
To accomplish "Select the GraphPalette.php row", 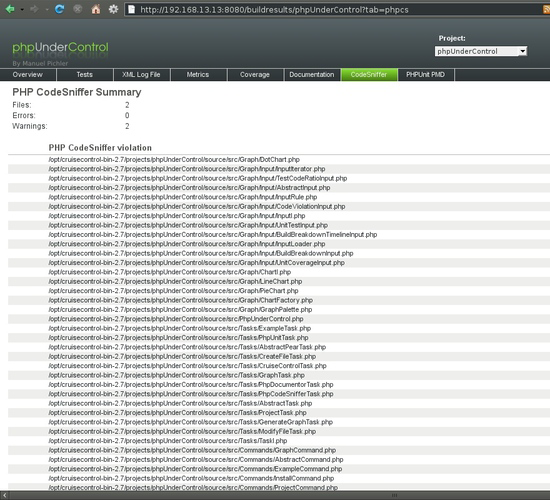I will point(279,309).
